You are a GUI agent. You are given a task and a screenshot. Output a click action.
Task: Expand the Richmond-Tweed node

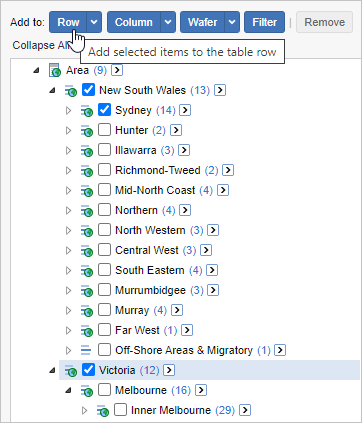click(68, 170)
